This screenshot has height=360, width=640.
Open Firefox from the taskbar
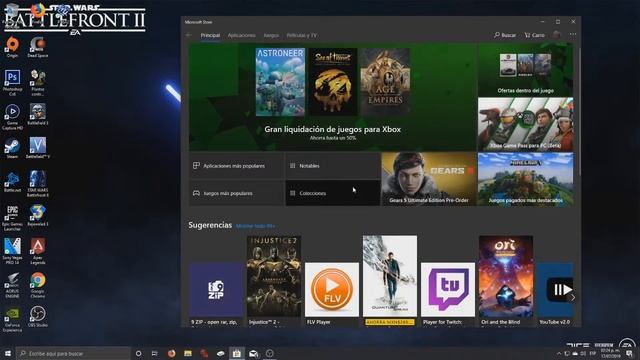tap(171, 353)
